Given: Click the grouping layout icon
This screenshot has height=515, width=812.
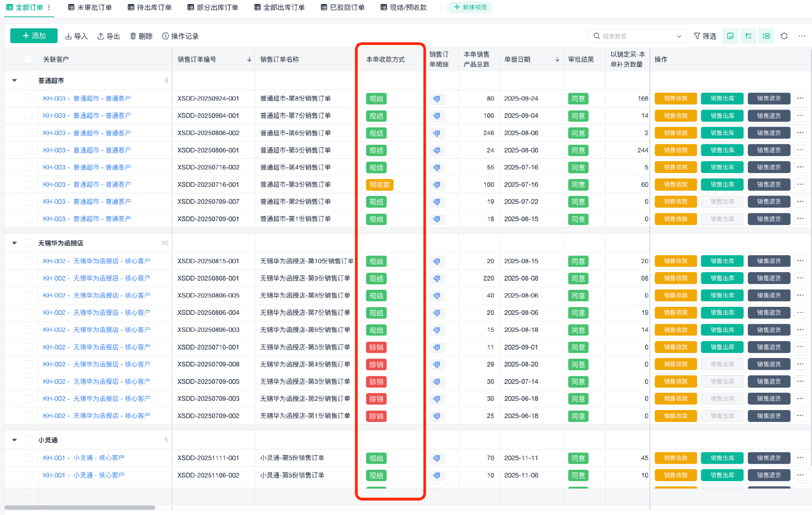Looking at the screenshot, I should 766,36.
